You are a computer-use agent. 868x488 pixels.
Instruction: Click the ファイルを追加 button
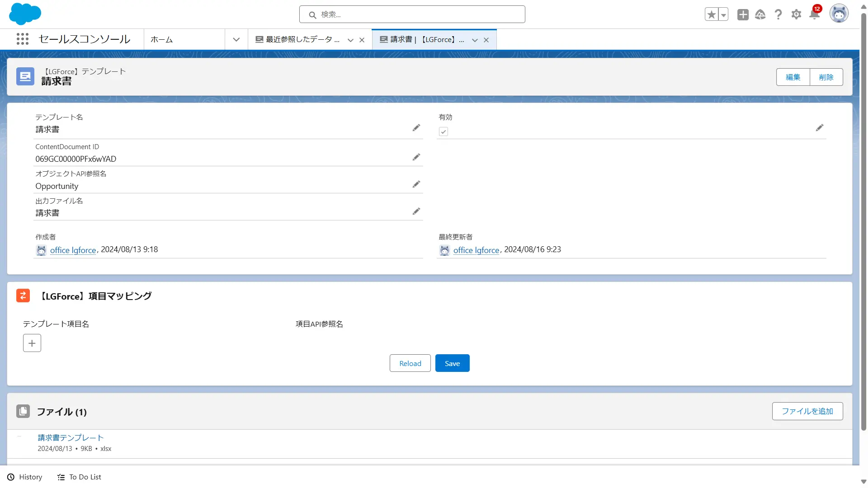(807, 411)
